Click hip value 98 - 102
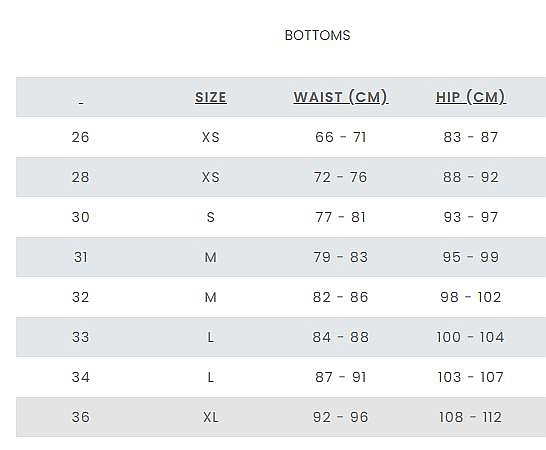 (x=470, y=297)
